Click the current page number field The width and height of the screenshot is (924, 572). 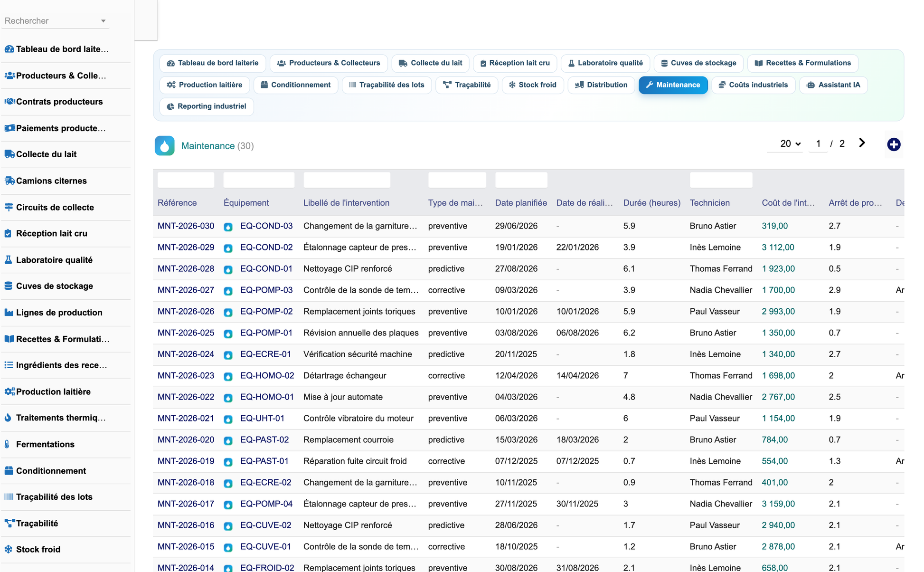coord(818,143)
